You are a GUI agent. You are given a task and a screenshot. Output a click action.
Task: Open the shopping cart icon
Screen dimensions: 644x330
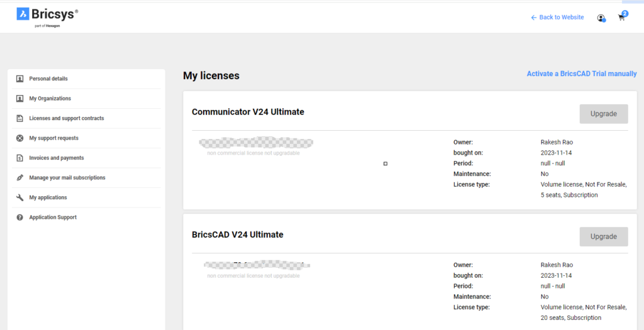(x=621, y=18)
